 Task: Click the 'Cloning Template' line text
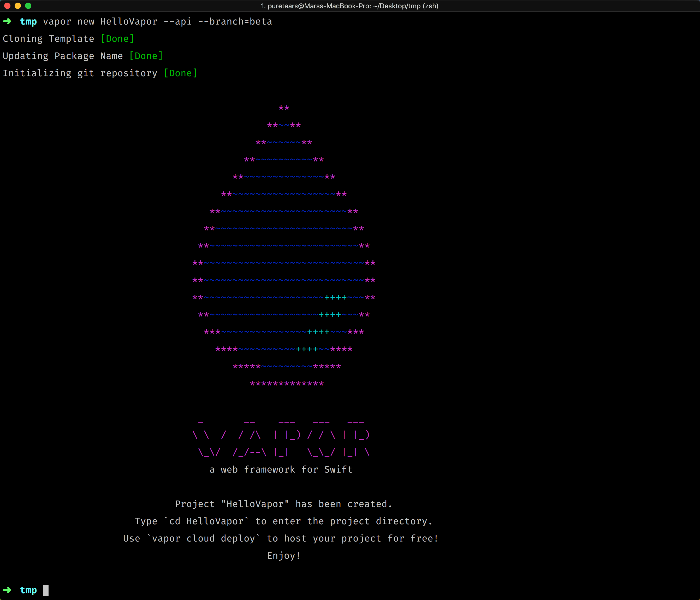[x=48, y=39]
